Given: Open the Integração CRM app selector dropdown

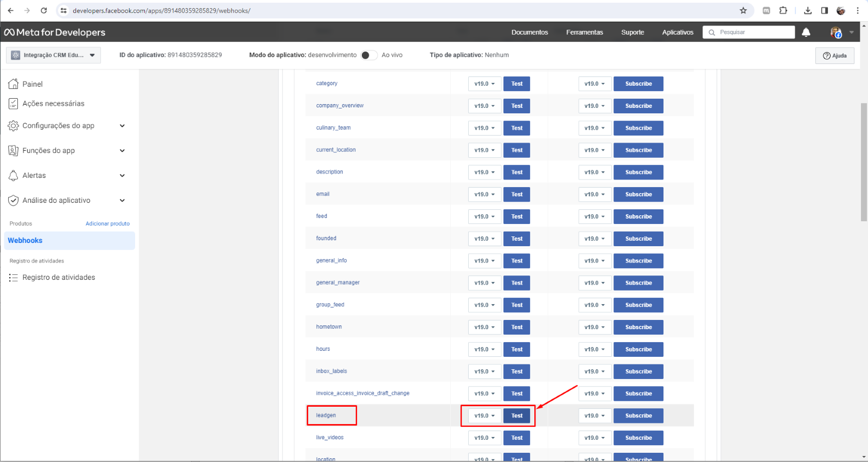Looking at the screenshot, I should pyautogui.click(x=54, y=55).
